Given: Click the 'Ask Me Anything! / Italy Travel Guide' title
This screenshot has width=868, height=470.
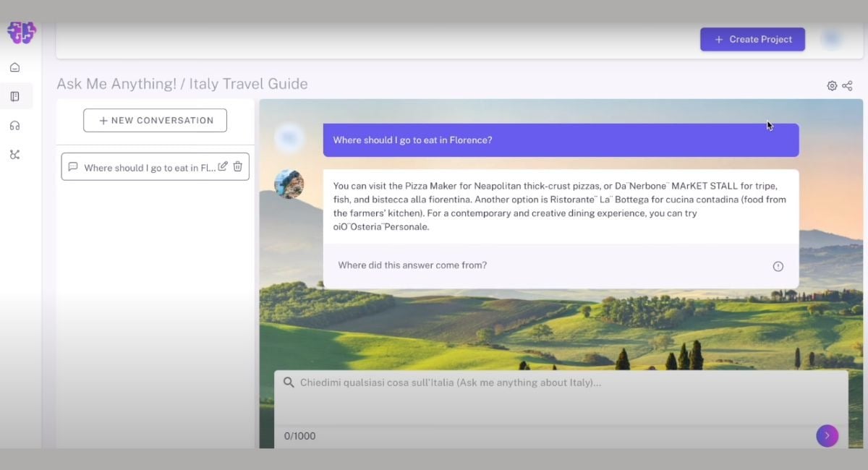Looking at the screenshot, I should click(182, 84).
